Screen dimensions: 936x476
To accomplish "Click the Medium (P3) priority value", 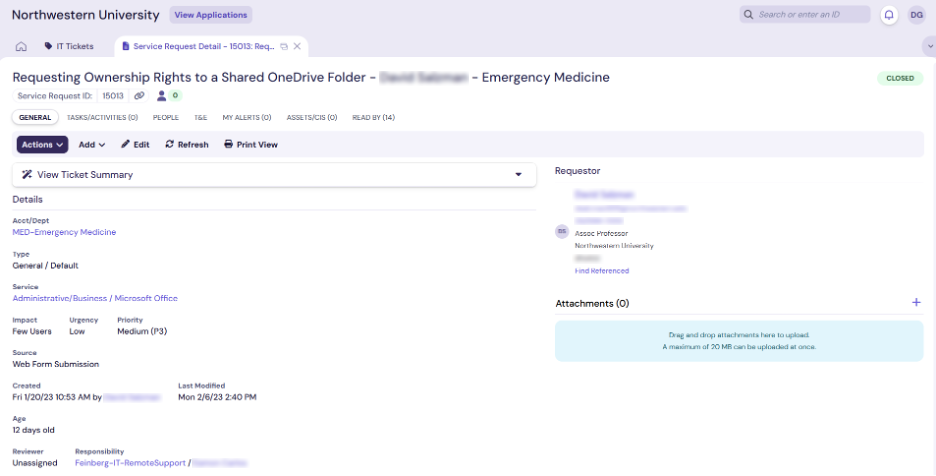I will (142, 331).
